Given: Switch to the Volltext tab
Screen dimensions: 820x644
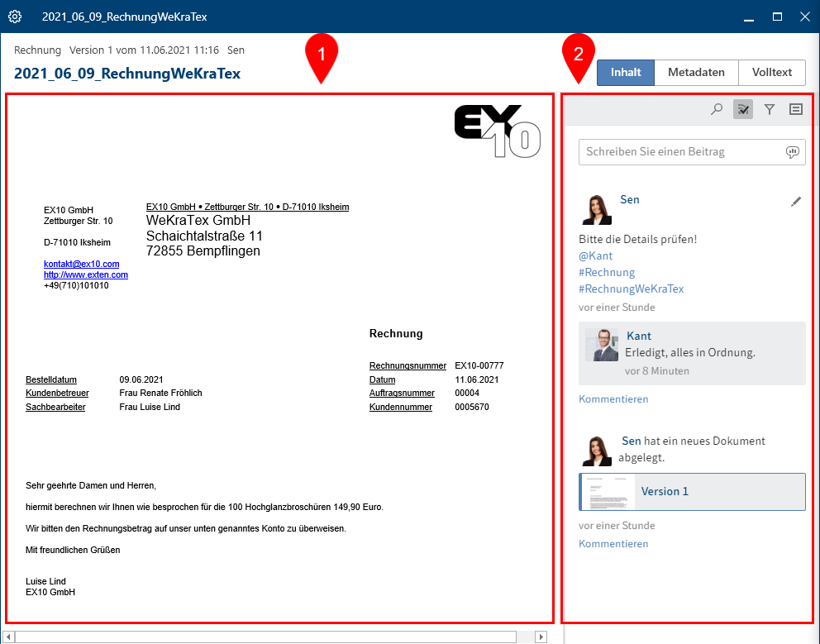Looking at the screenshot, I should point(772,73).
